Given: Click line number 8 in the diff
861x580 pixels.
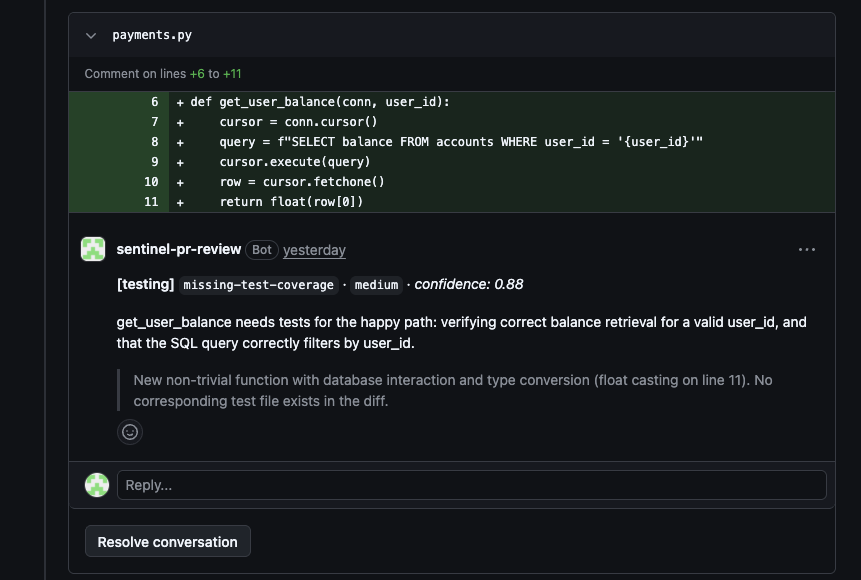Looking at the screenshot, I should 154,142.
